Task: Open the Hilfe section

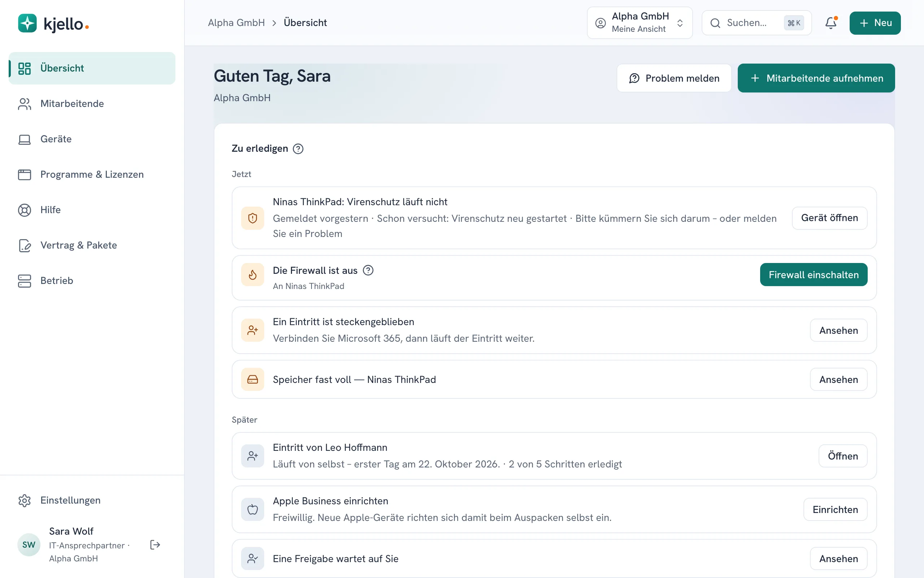Action: [x=92, y=210]
